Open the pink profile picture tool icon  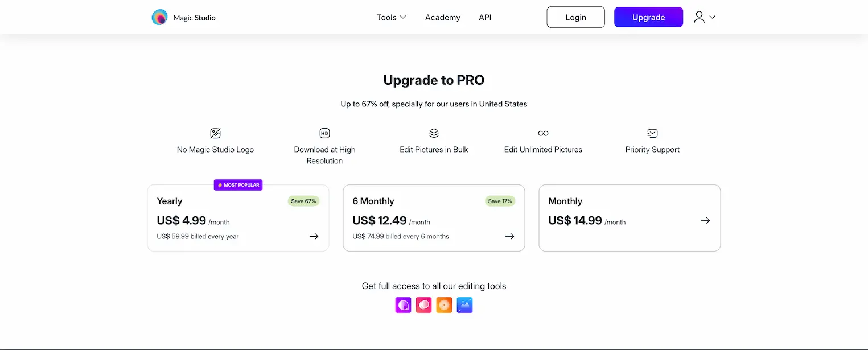tap(423, 305)
